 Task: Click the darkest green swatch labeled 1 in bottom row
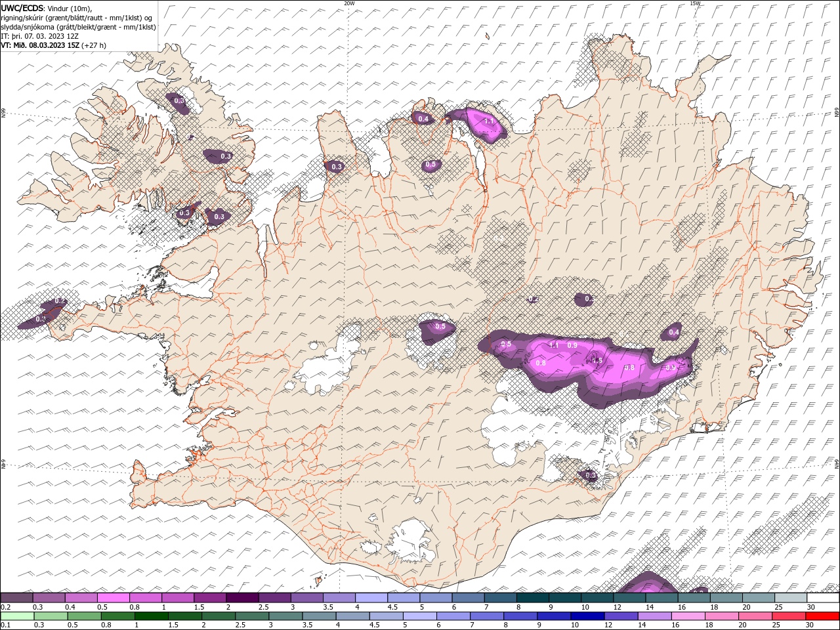pyautogui.click(x=151, y=616)
